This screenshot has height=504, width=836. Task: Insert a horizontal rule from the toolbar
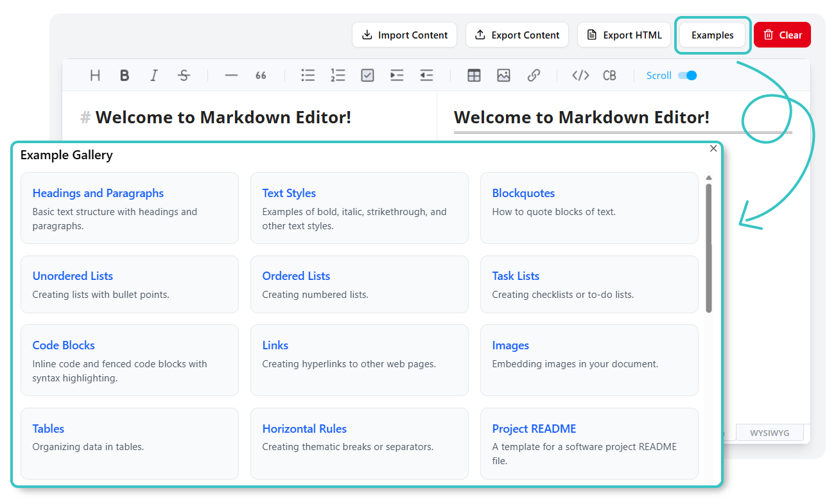[x=231, y=75]
